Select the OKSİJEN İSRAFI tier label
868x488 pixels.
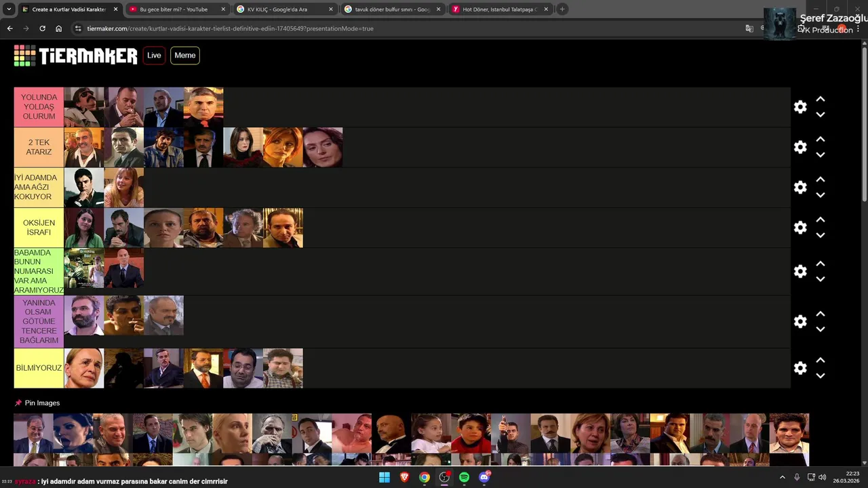39,227
